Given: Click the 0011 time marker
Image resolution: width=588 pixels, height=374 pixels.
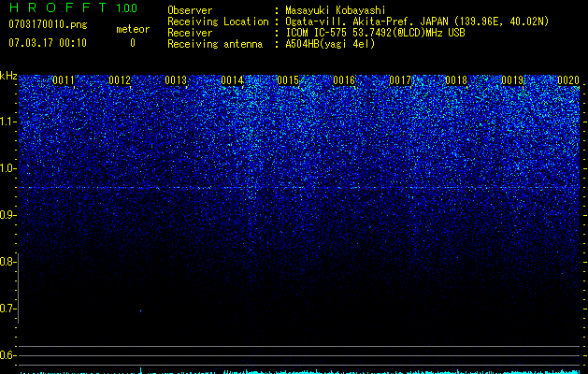Looking at the screenshot, I should (x=64, y=80).
